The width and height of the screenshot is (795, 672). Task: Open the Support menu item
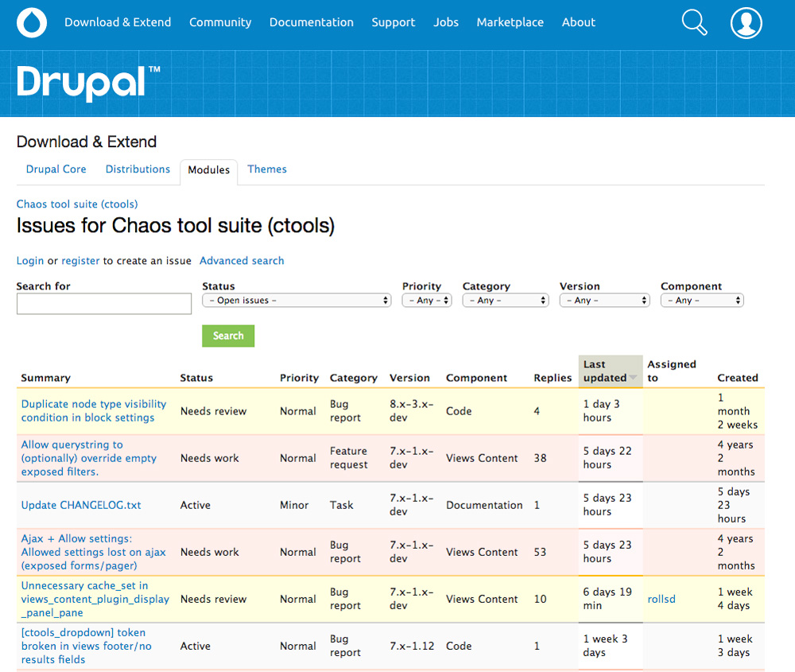[394, 22]
